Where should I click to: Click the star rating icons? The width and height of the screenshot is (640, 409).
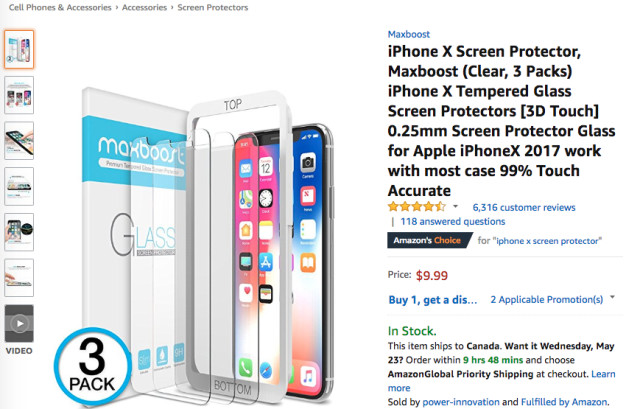[x=417, y=207]
